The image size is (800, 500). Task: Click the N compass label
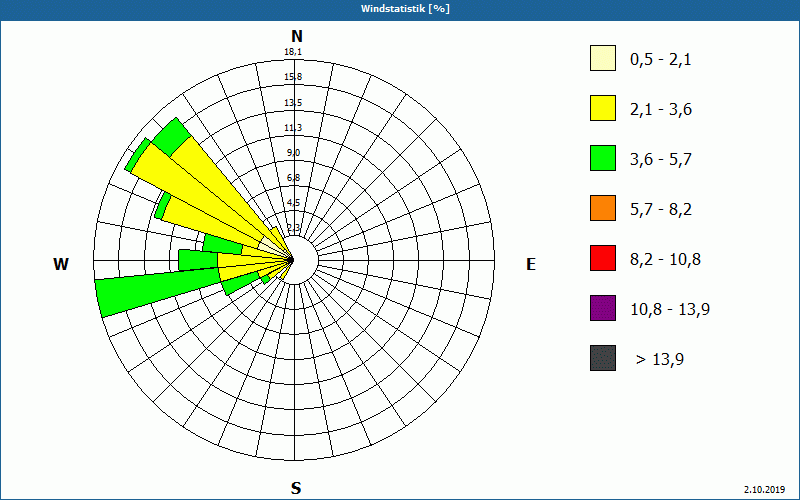(296, 36)
